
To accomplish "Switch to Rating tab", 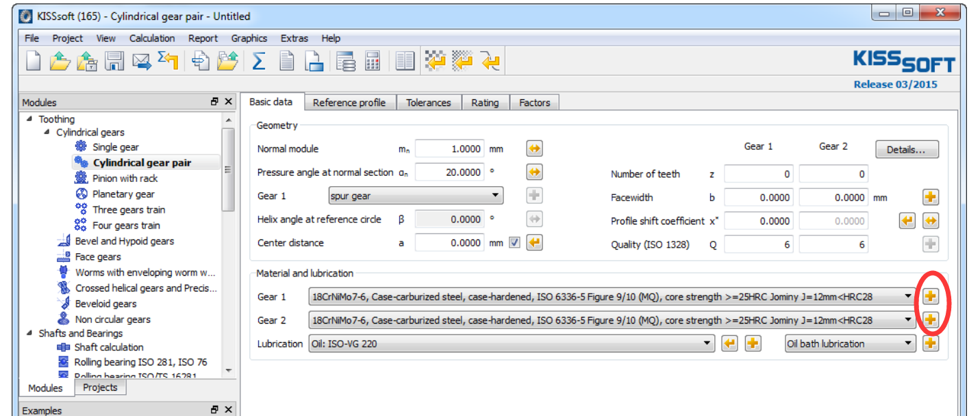I will (485, 103).
